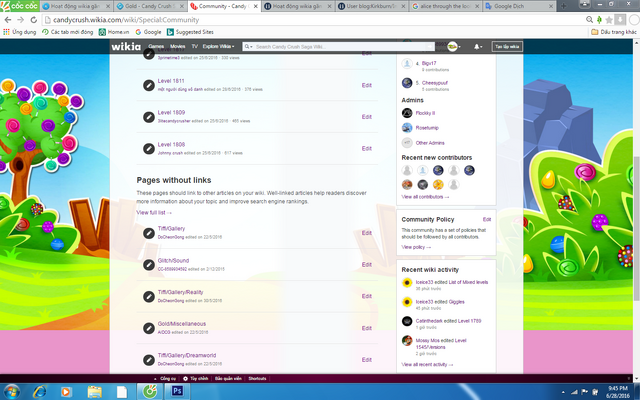Open the Suggested Sites bookmark
This screenshot has width=640, height=400.
coord(190,32)
